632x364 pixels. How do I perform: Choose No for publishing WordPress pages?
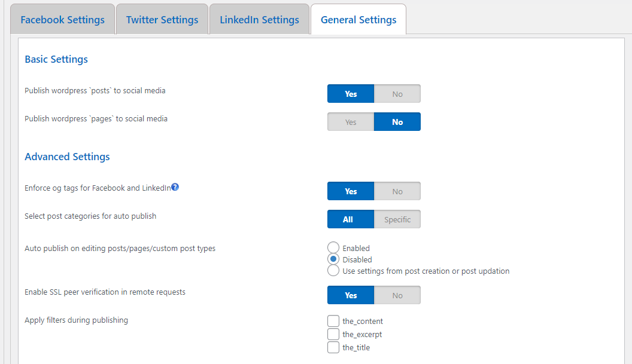(x=397, y=122)
